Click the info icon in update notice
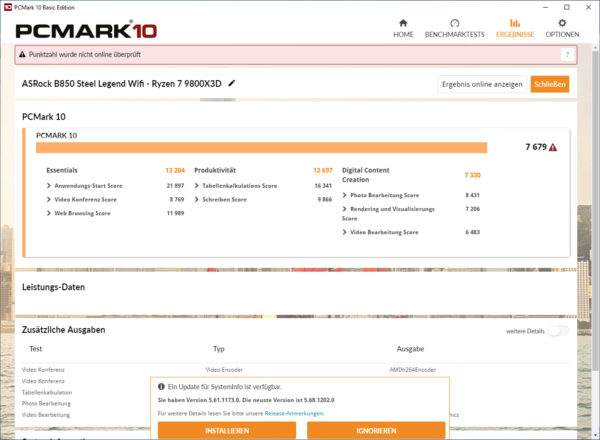The width and height of the screenshot is (600, 440). point(161,386)
